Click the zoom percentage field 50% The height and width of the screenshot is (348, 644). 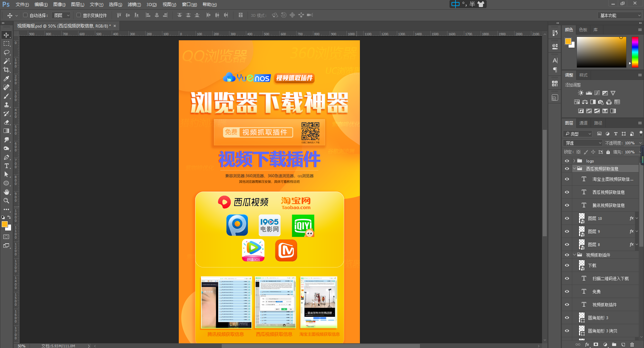point(21,346)
